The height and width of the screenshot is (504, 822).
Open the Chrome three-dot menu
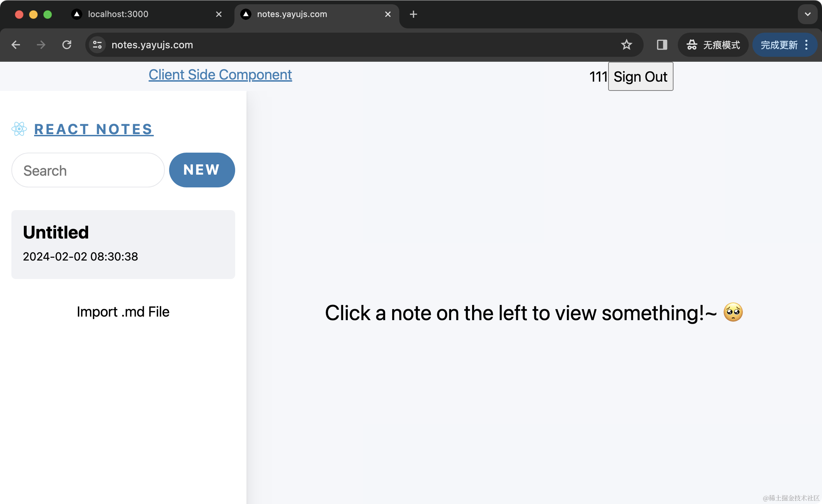point(806,45)
